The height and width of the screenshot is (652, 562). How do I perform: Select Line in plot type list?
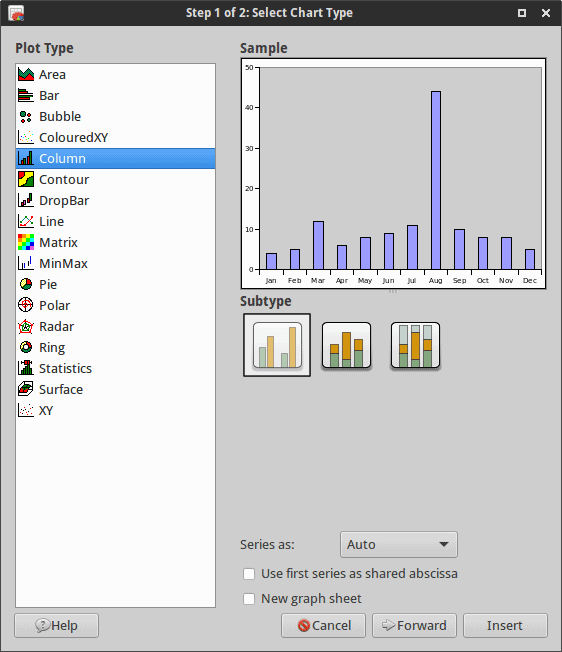coord(116,221)
